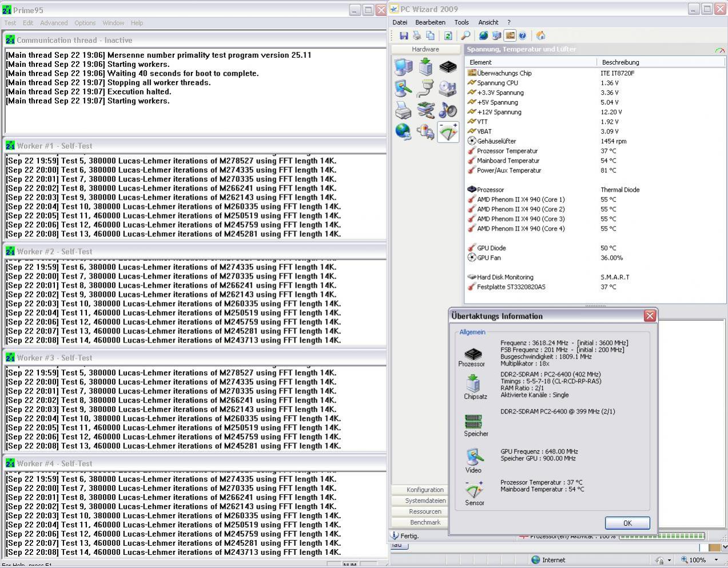The image size is (728, 568).
Task: Click Sensor gauge icon in Übertaktungs dialog
Action: (474, 490)
